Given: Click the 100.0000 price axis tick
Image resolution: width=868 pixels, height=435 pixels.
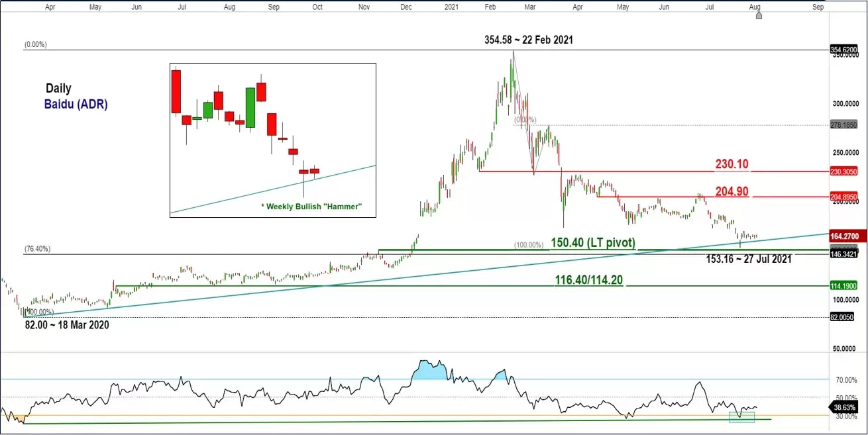Looking at the screenshot, I should (x=844, y=299).
